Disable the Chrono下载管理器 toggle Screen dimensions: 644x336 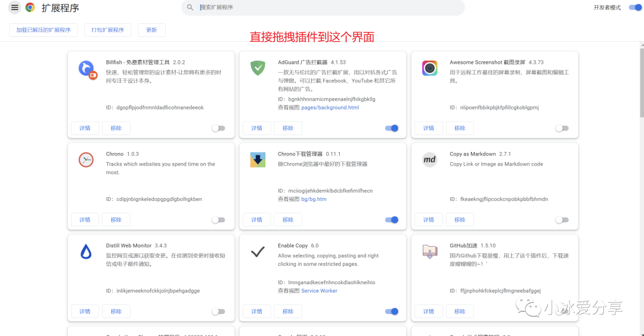click(x=391, y=220)
